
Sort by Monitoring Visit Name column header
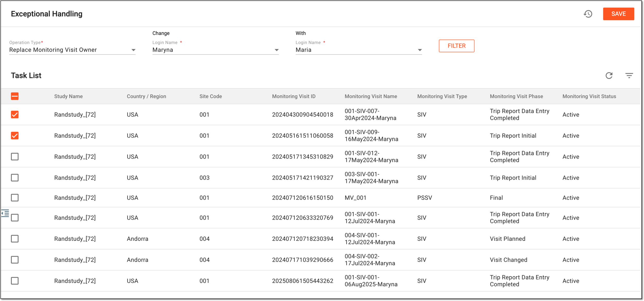tap(371, 96)
